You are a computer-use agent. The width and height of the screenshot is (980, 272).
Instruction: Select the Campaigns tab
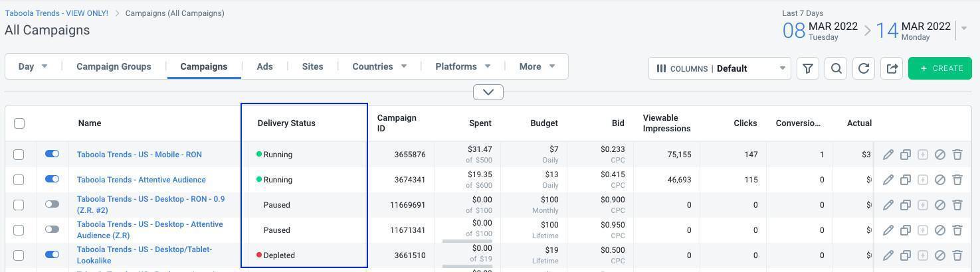pos(204,66)
